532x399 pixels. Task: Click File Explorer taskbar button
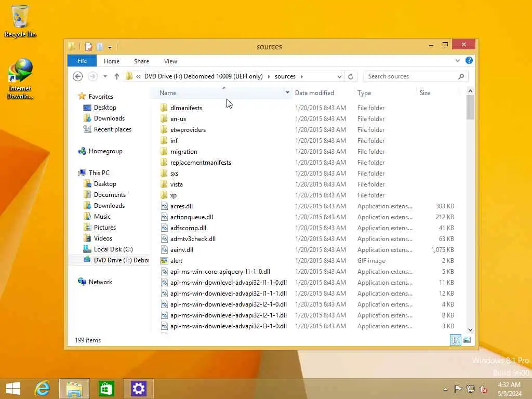coord(74,389)
